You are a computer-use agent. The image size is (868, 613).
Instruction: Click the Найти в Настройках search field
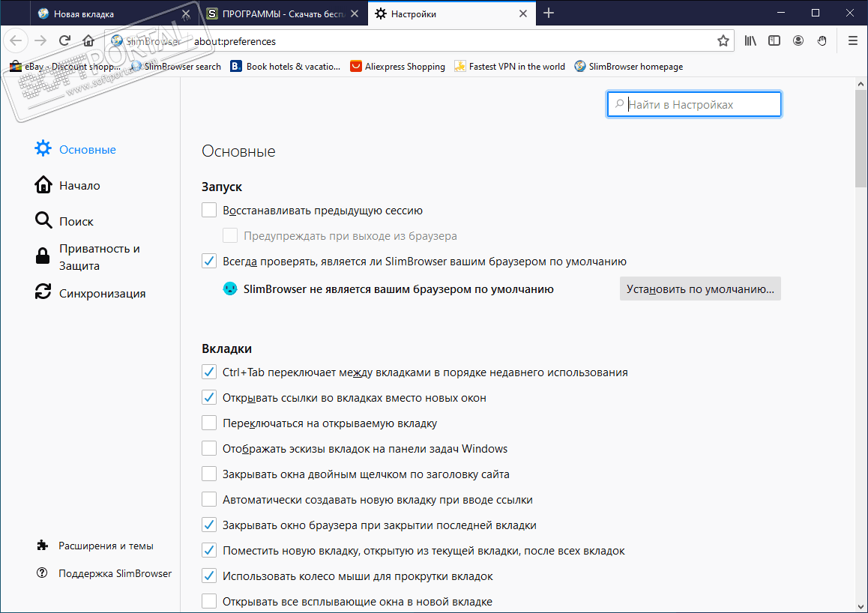(x=694, y=104)
